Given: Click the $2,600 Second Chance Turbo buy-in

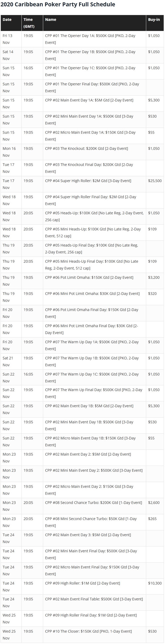Looking at the screenshot, I should (154, 502).
